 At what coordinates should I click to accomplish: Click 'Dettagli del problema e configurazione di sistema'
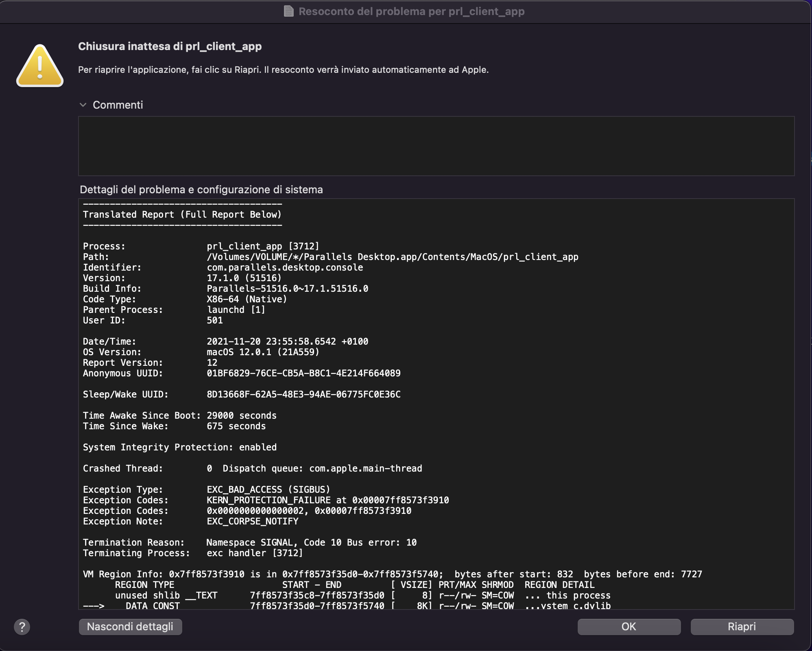(x=201, y=190)
